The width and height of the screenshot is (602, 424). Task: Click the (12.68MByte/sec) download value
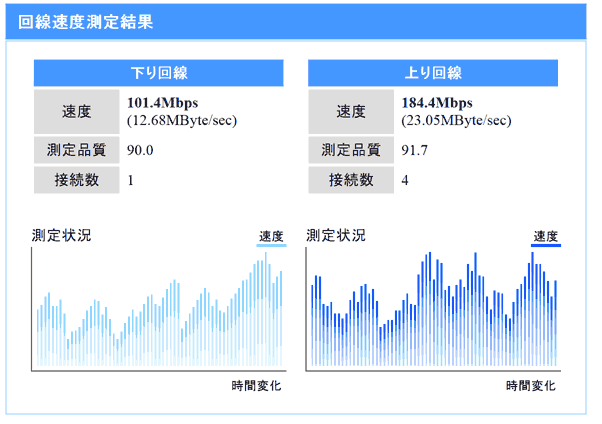(182, 121)
